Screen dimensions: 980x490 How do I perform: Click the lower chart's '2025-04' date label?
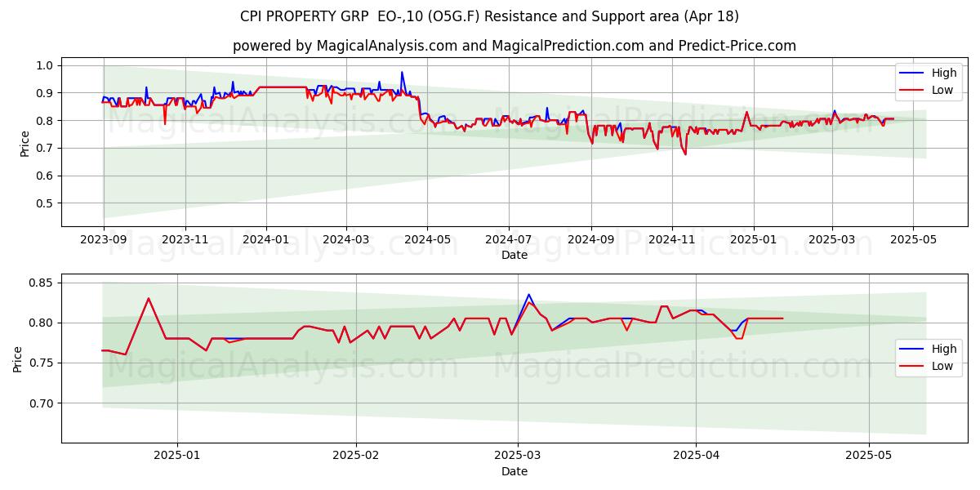click(697, 457)
